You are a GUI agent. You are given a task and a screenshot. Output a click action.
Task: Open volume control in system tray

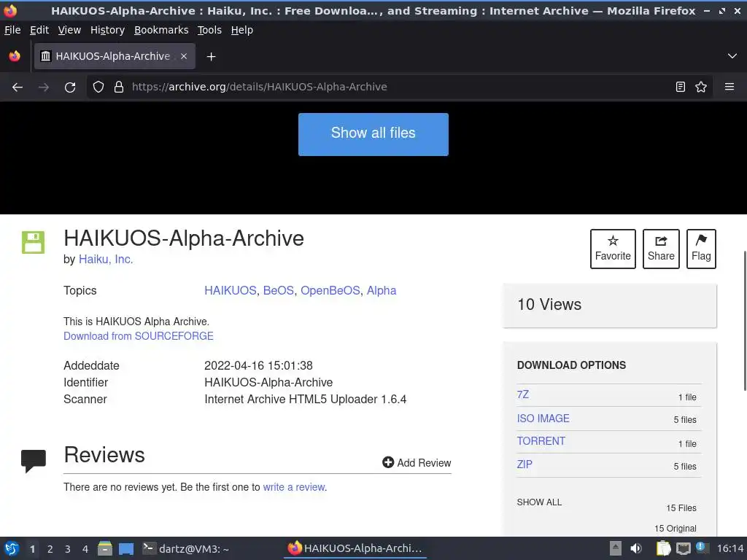636,548
